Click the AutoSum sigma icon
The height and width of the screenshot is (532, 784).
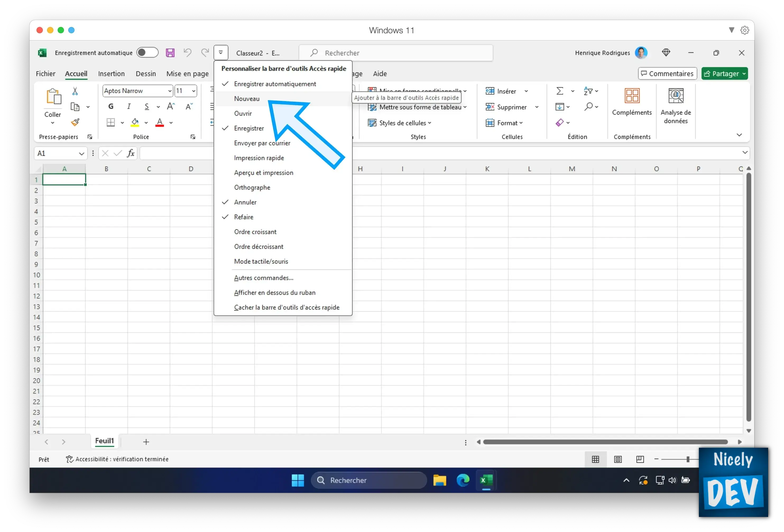(560, 91)
